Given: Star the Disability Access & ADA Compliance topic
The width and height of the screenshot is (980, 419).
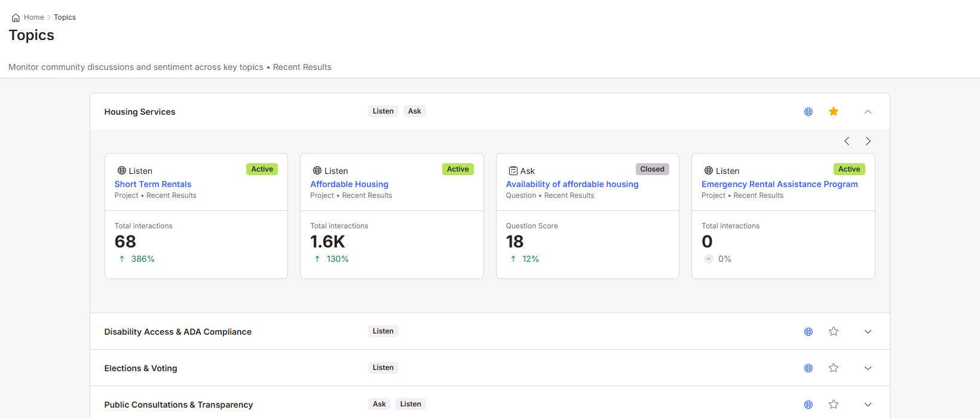Looking at the screenshot, I should (x=834, y=332).
